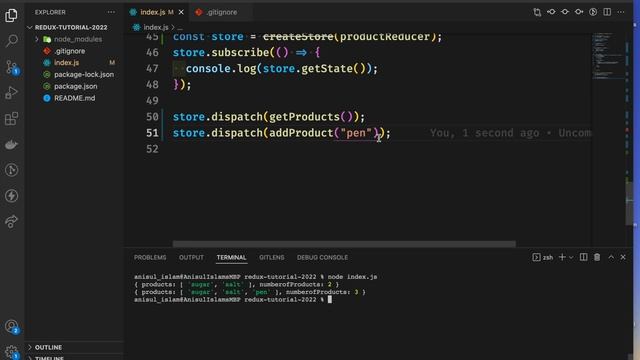640x360 pixels.
Task: Click line number 50 in gutter
Action: pos(152,117)
